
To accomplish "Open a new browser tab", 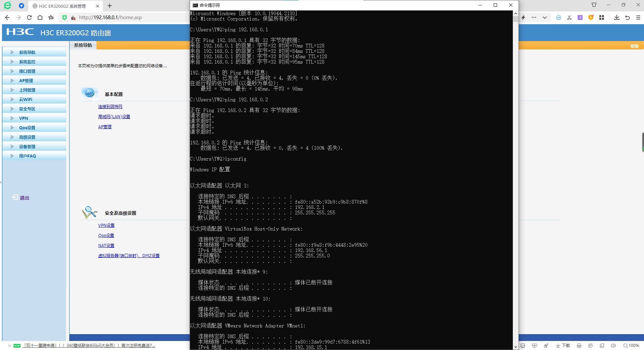I will (x=110, y=6).
